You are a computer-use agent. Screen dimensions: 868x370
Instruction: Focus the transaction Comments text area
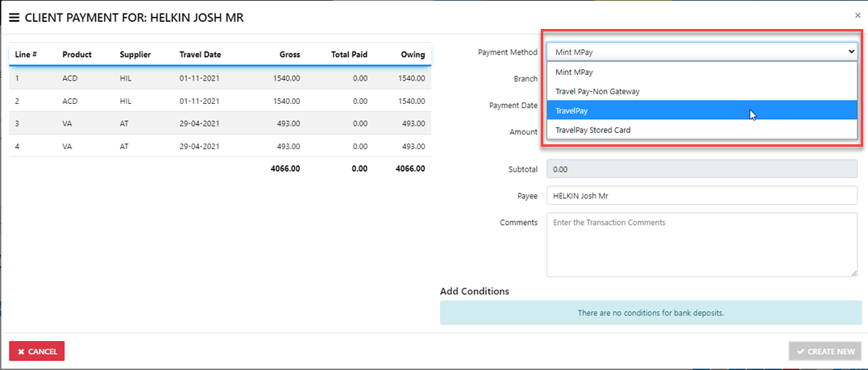click(x=701, y=244)
